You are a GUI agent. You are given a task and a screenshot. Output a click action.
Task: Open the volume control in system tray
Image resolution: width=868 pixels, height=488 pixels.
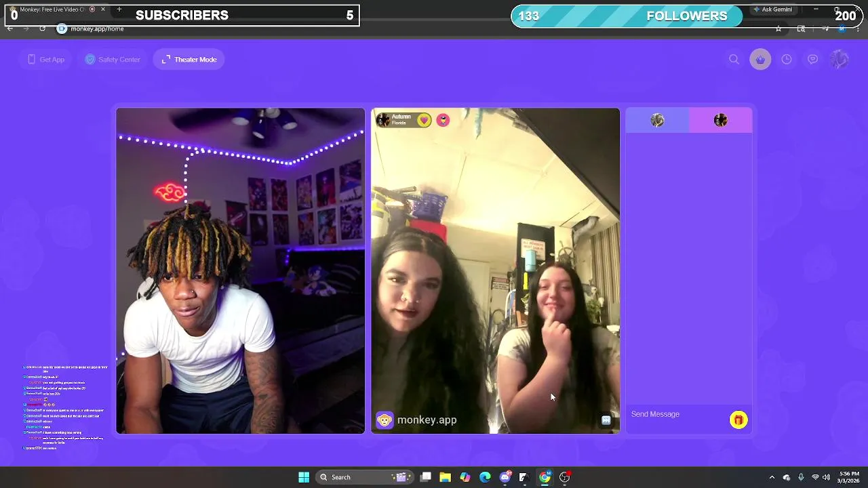click(x=827, y=477)
